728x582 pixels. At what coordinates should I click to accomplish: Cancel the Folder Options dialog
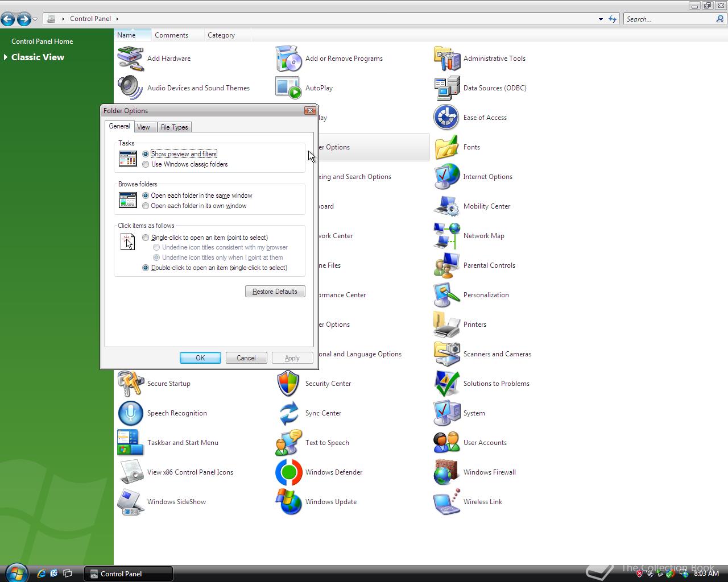pyautogui.click(x=246, y=358)
